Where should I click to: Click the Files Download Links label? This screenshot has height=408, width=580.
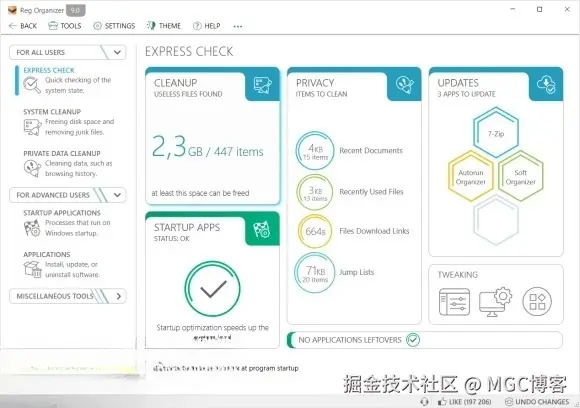[x=374, y=231]
